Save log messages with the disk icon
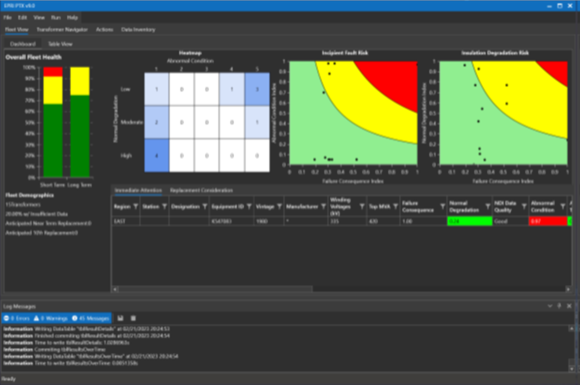Screen dimensions: 580x386 pos(120,318)
